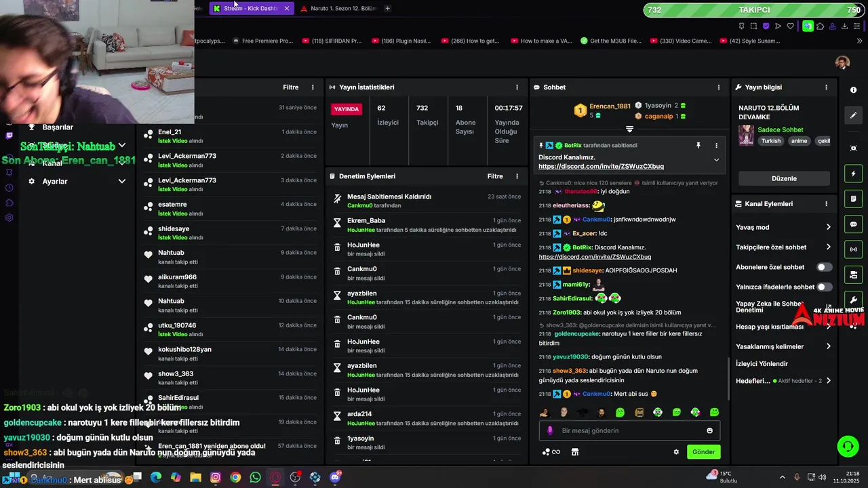This screenshot has width=868, height=488.
Task: Open Başarılar in left sidebar
Action: 58,127
